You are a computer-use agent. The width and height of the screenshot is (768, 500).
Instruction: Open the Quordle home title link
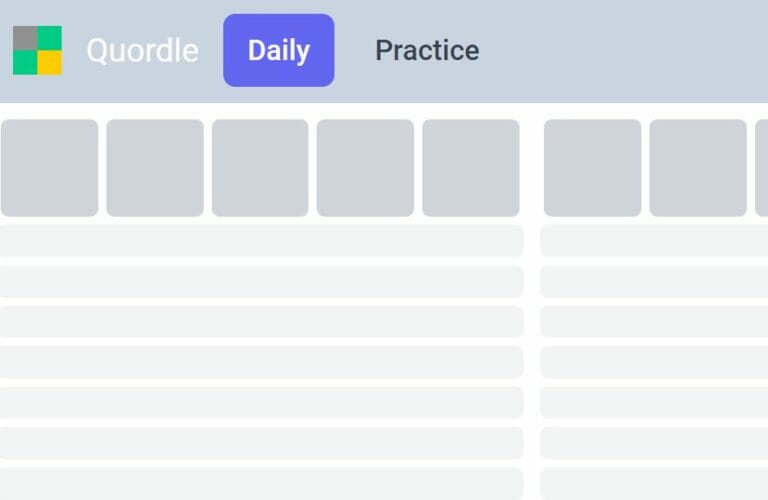tap(143, 50)
